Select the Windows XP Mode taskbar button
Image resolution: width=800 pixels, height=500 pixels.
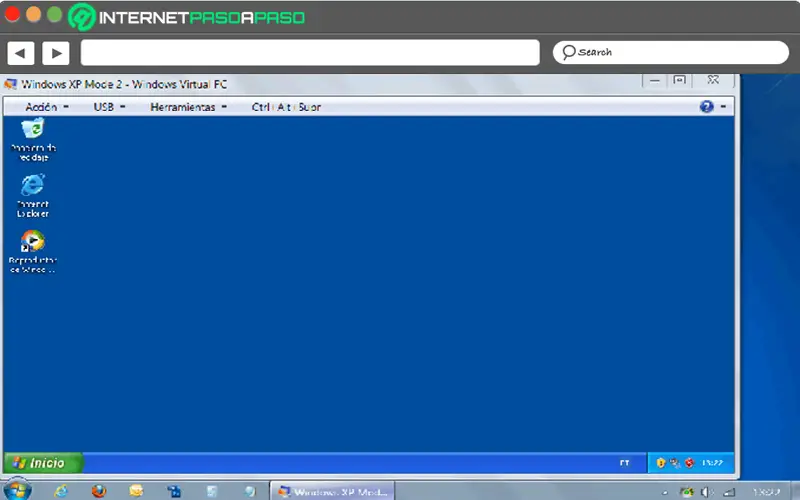[x=332, y=491]
